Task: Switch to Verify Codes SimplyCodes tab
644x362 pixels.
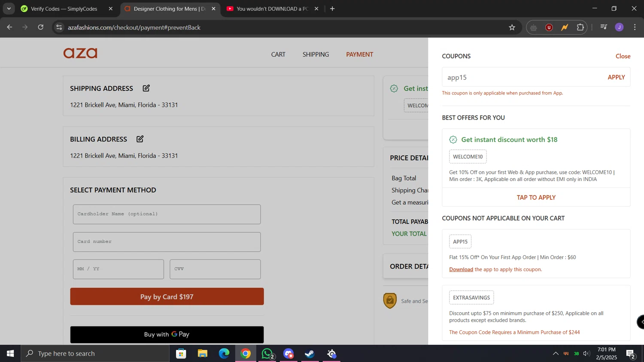Action: pyautogui.click(x=64, y=9)
